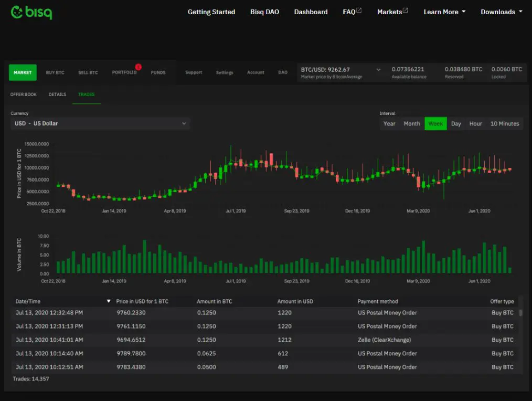The height and width of the screenshot is (401, 532).
Task: Open the DAO section
Action: (283, 72)
